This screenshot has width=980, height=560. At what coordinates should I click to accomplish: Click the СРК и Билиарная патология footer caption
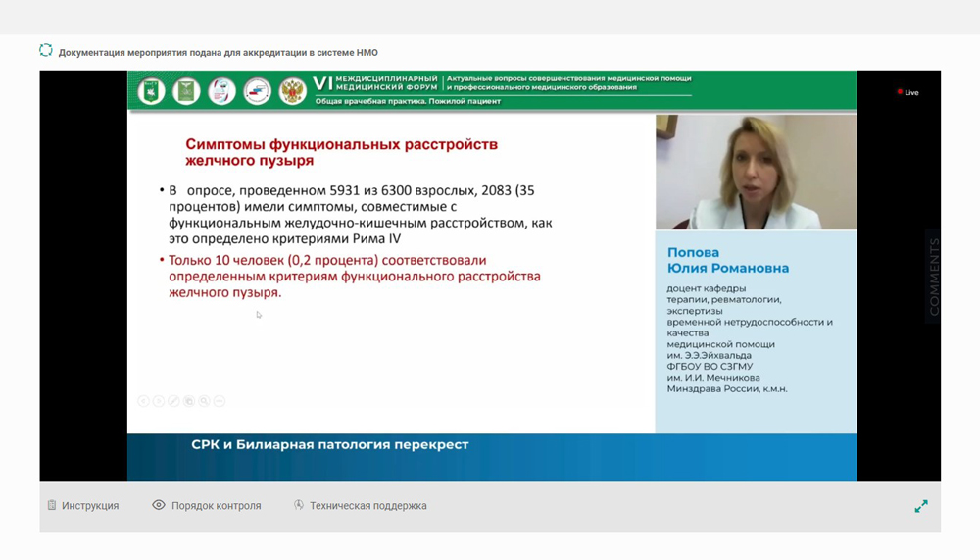pos(329,445)
